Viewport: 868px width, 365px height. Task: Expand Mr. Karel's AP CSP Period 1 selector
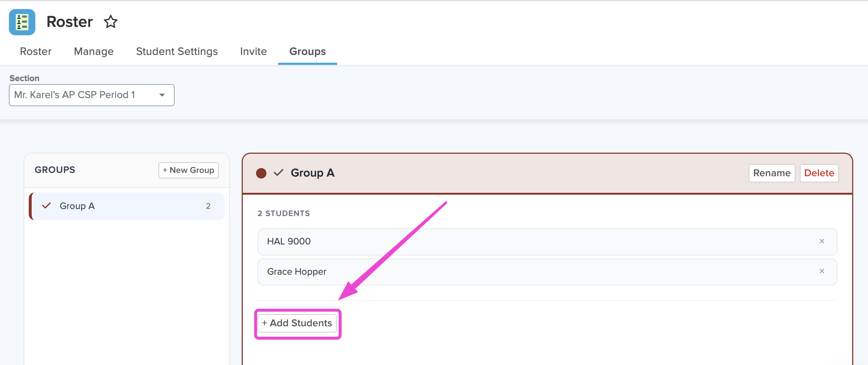(x=91, y=95)
